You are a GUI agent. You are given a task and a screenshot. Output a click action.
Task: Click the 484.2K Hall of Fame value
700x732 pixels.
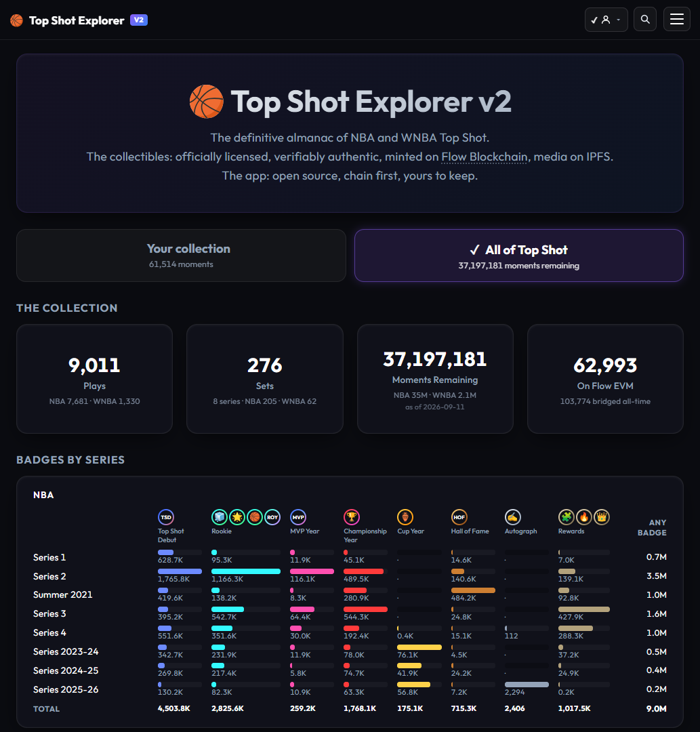pyautogui.click(x=464, y=598)
